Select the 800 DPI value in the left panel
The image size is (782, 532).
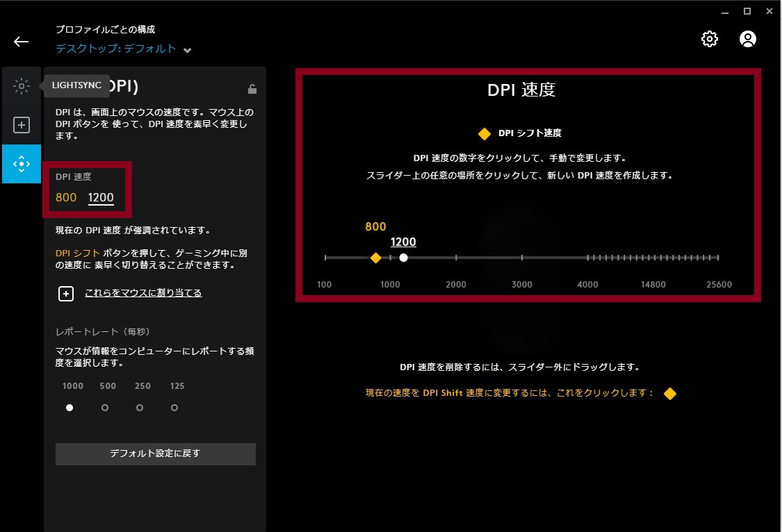pos(67,197)
